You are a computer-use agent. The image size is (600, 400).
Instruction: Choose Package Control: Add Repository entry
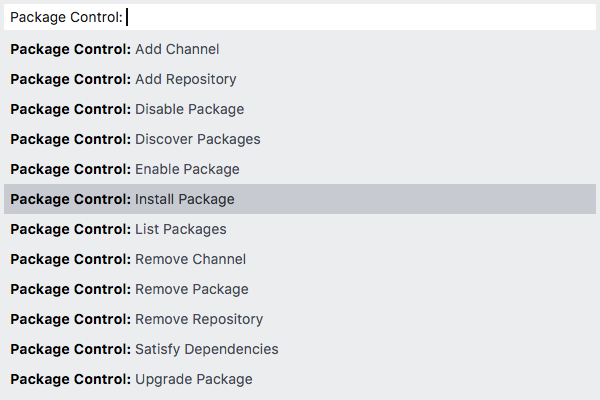pyautogui.click(x=300, y=79)
